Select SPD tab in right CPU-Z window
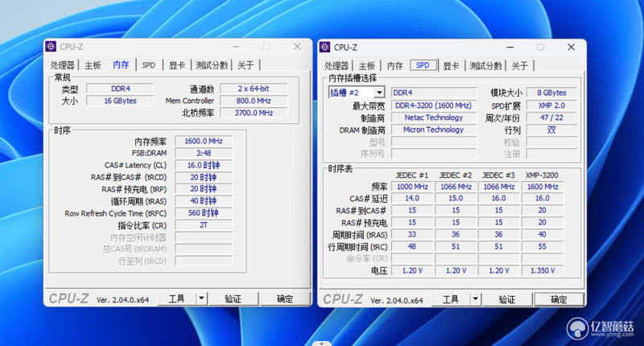Image resolution: width=644 pixels, height=346 pixels. (423, 65)
